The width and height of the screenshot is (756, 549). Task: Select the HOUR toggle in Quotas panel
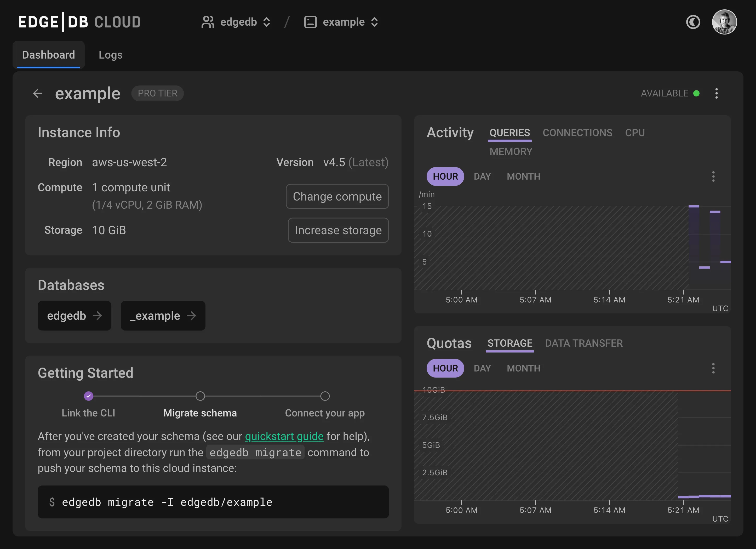tap(445, 368)
